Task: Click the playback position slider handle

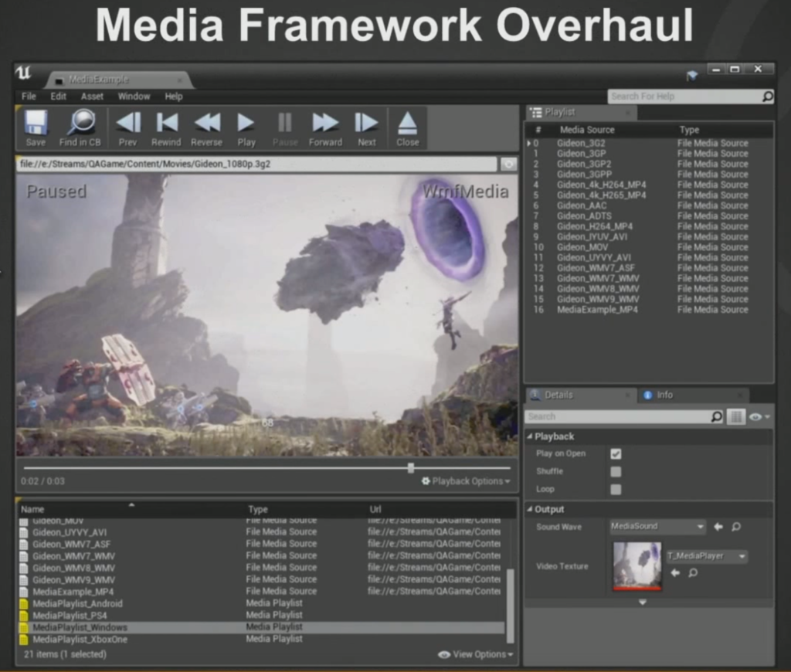Action: point(411,468)
